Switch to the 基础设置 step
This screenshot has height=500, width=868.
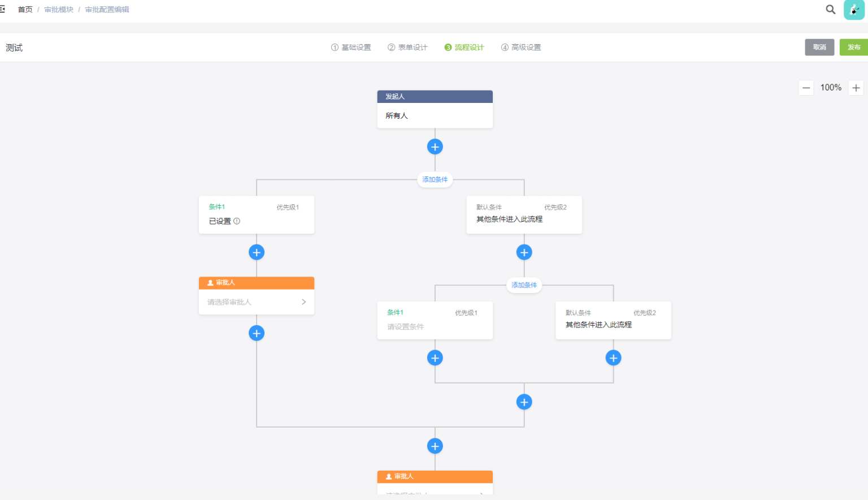[351, 48]
